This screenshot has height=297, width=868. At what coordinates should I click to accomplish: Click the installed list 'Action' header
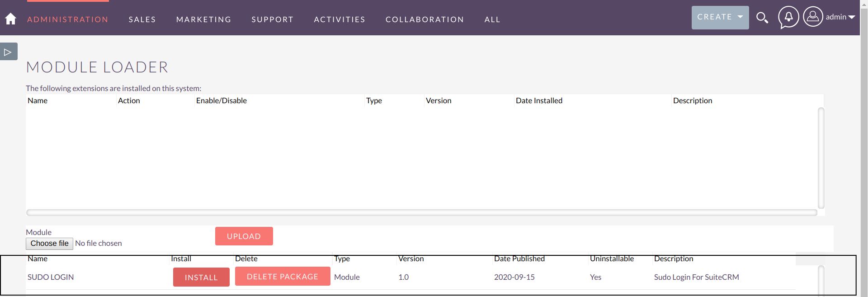(129, 101)
